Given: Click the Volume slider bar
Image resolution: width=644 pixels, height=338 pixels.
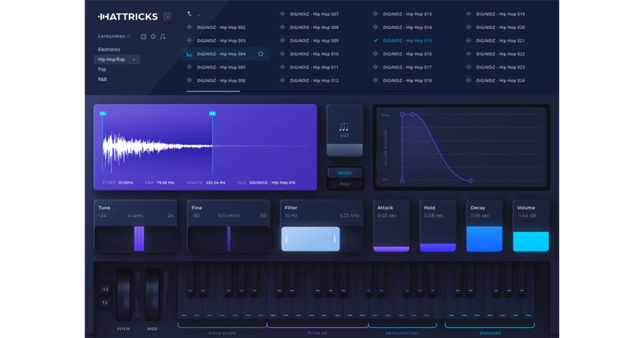Looking at the screenshot, I should [x=531, y=241].
